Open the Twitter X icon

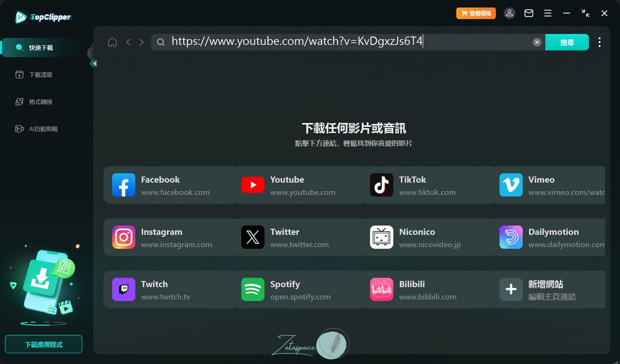[253, 237]
